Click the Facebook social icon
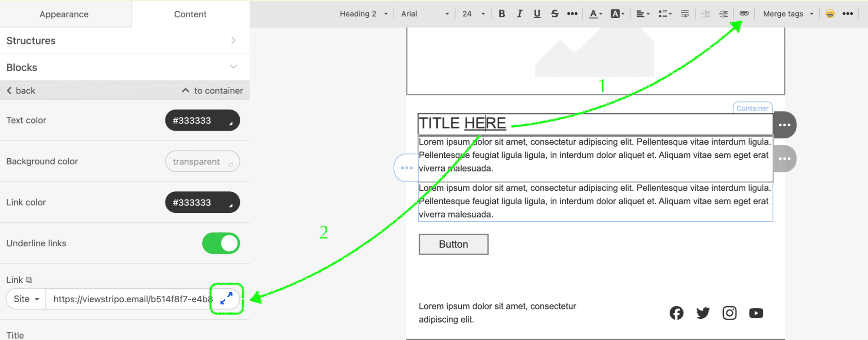 tap(676, 313)
